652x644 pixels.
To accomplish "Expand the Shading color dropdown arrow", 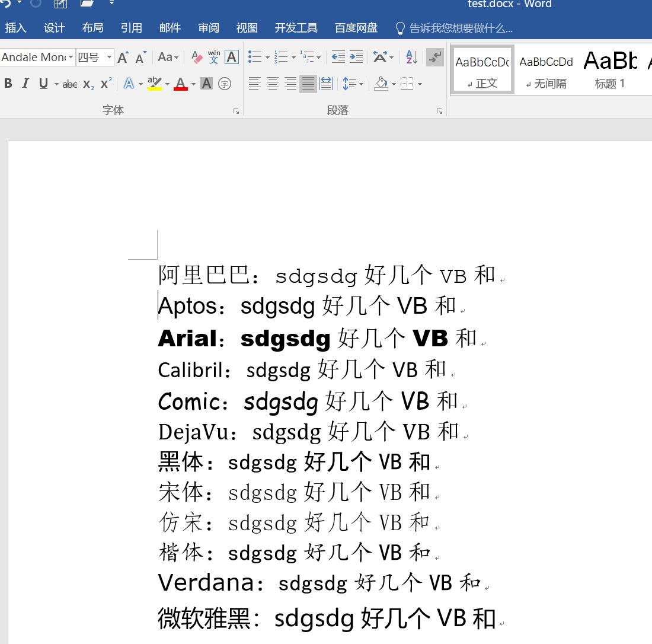I will pos(394,84).
